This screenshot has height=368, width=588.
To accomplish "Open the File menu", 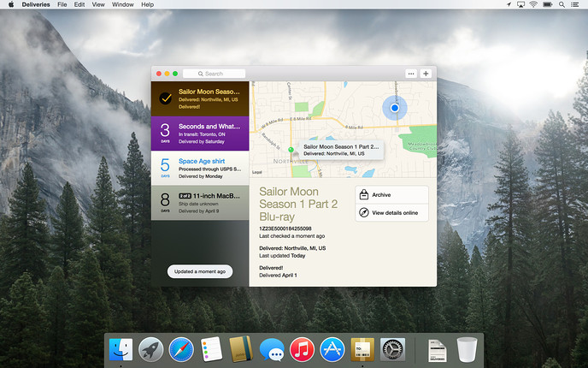I will pyautogui.click(x=62, y=4).
